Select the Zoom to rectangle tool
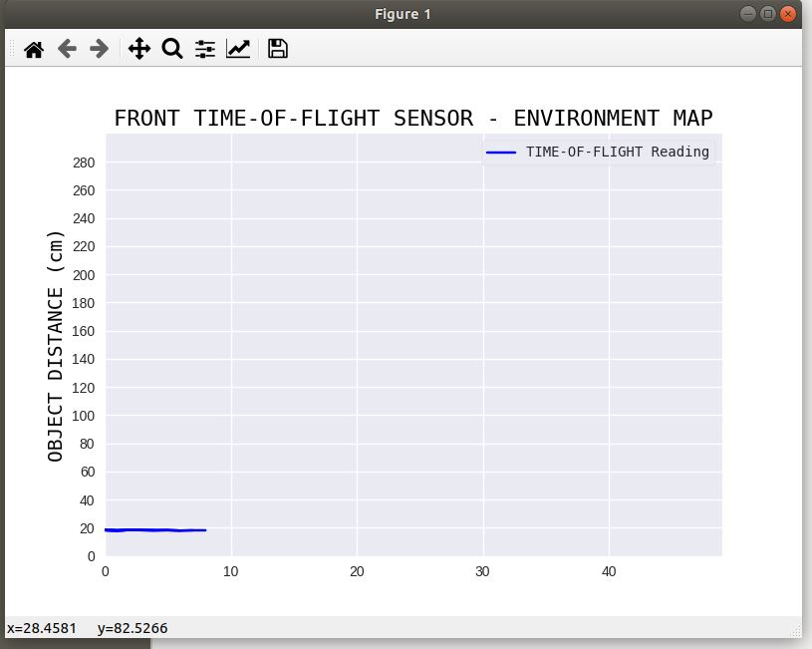This screenshot has height=649, width=812. pos(172,49)
